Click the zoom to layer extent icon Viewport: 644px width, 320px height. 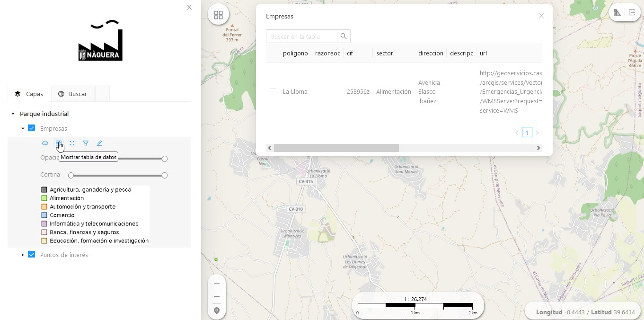72,143
